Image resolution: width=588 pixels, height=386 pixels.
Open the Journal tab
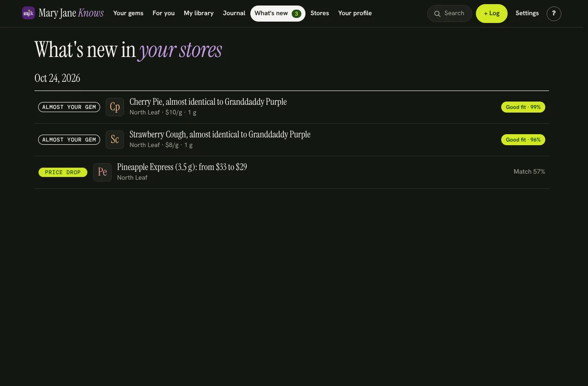pos(234,13)
